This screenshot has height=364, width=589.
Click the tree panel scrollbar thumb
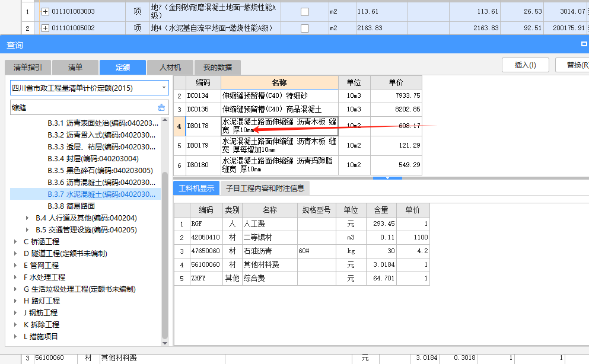click(165, 255)
